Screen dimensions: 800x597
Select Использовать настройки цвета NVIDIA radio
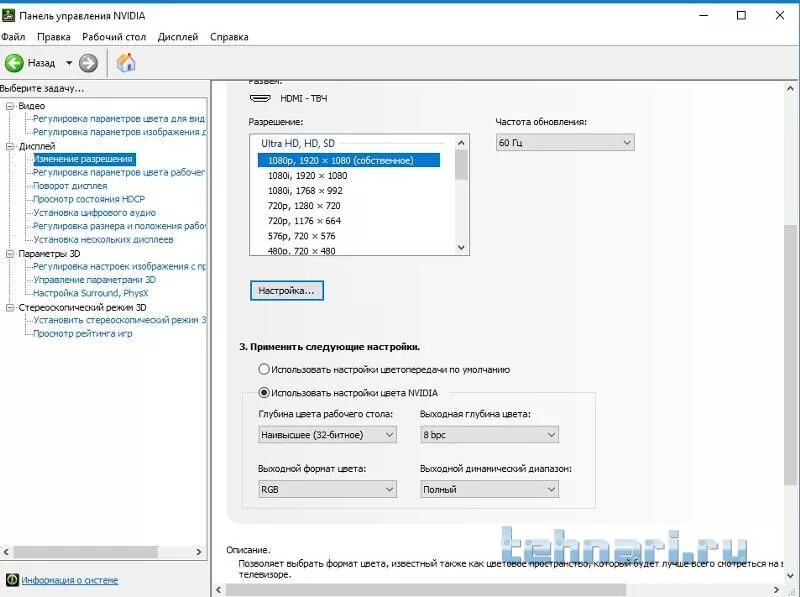[264, 393]
